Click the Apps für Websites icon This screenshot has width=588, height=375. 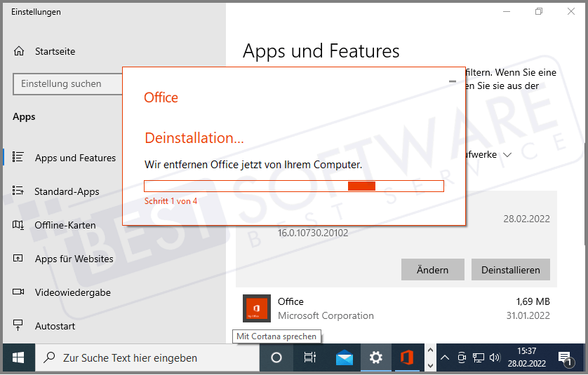pos(18,258)
